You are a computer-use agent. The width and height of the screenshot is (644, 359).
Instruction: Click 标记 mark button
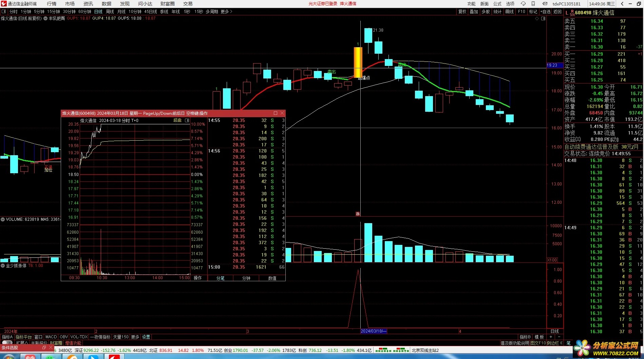[533, 12]
